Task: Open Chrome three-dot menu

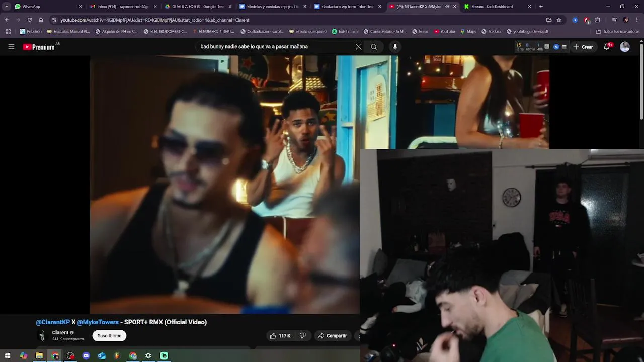Action: (x=637, y=20)
